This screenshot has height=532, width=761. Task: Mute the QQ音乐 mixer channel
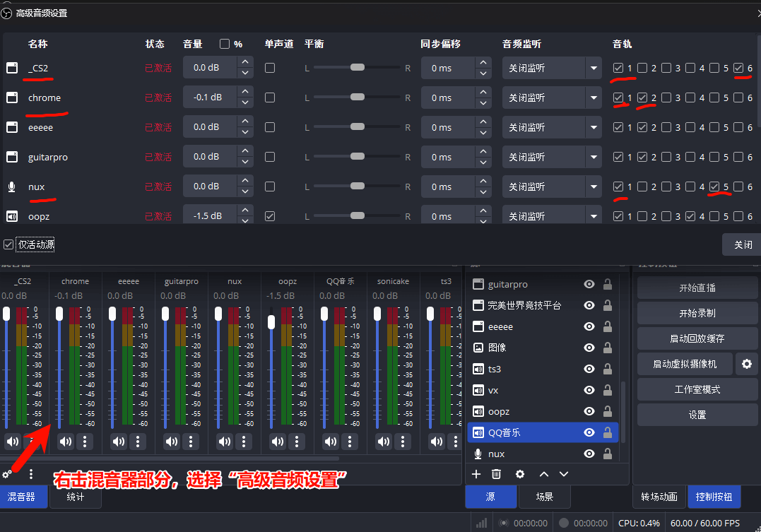[331, 442]
